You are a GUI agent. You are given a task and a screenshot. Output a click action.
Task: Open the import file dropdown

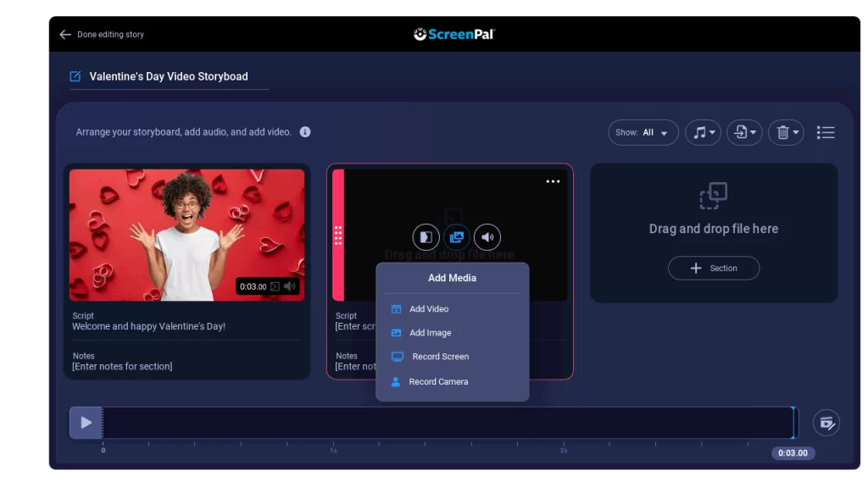click(x=744, y=133)
